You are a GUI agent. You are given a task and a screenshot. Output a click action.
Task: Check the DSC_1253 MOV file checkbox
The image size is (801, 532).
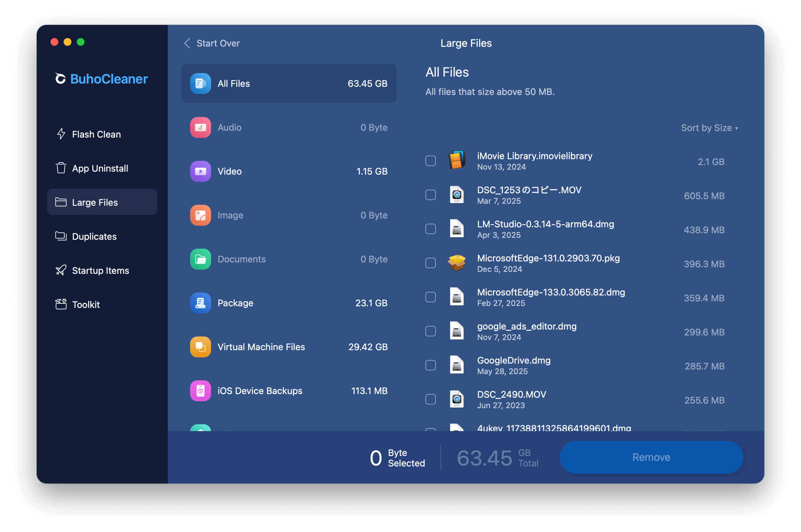(x=431, y=195)
